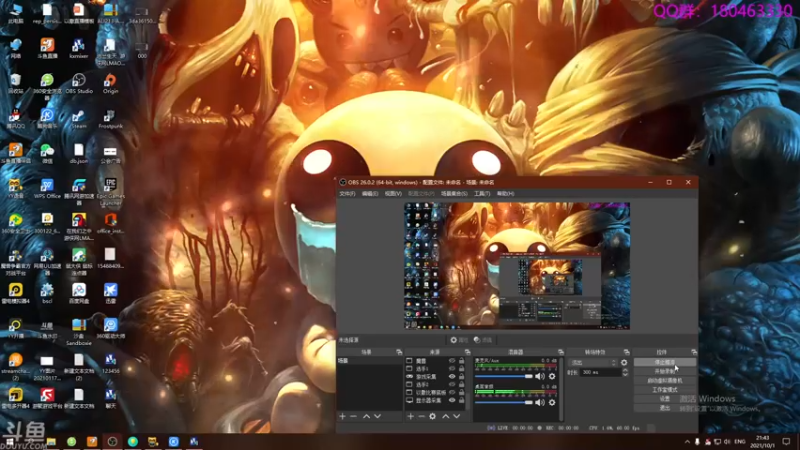Toggle lock of 选手2 source
The image size is (800, 450).
coord(461,384)
